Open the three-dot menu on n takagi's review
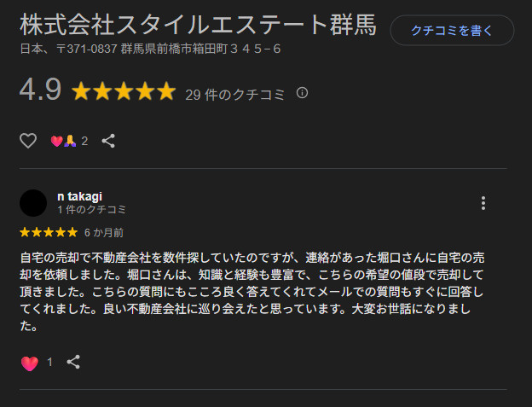This screenshot has height=407, width=532. [483, 202]
